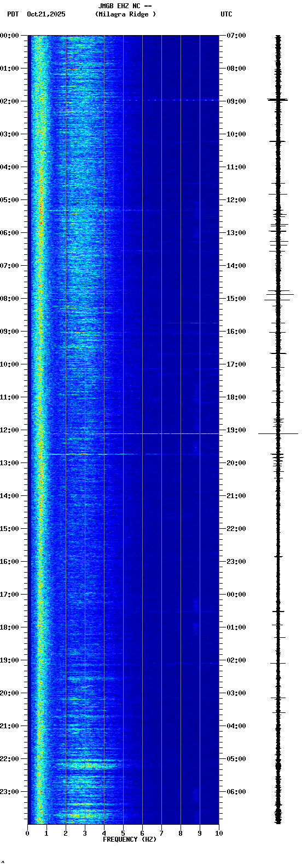Viewport: 302px width, 868px height.
Task: Click the seismogram spike cluster near 15:00 UTC
Action: tap(279, 295)
